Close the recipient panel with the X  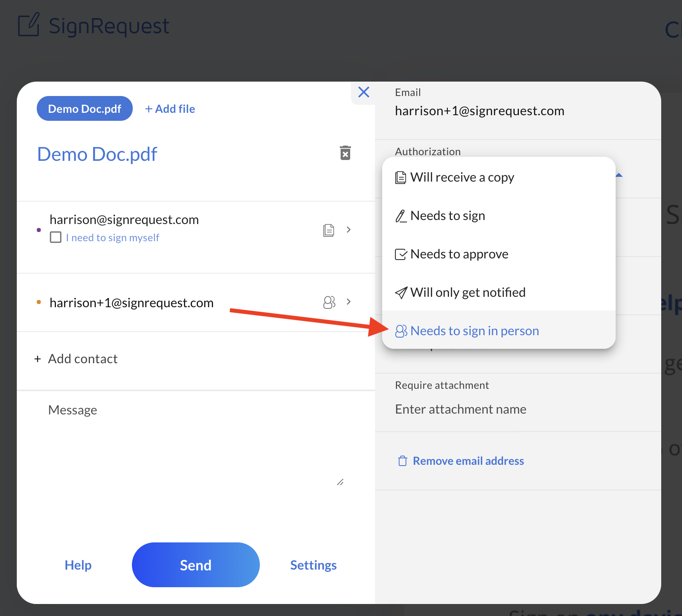(x=364, y=92)
